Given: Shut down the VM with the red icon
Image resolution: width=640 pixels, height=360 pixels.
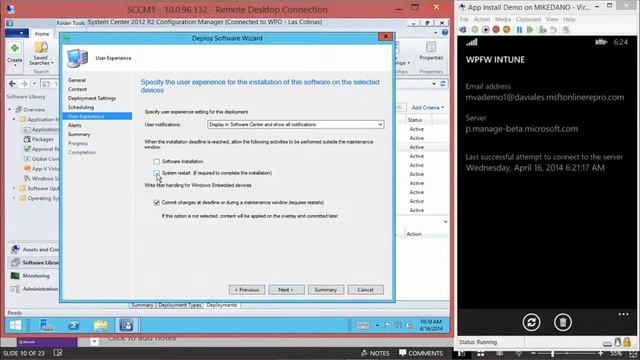Looking at the screenshot, I should click(496, 30).
